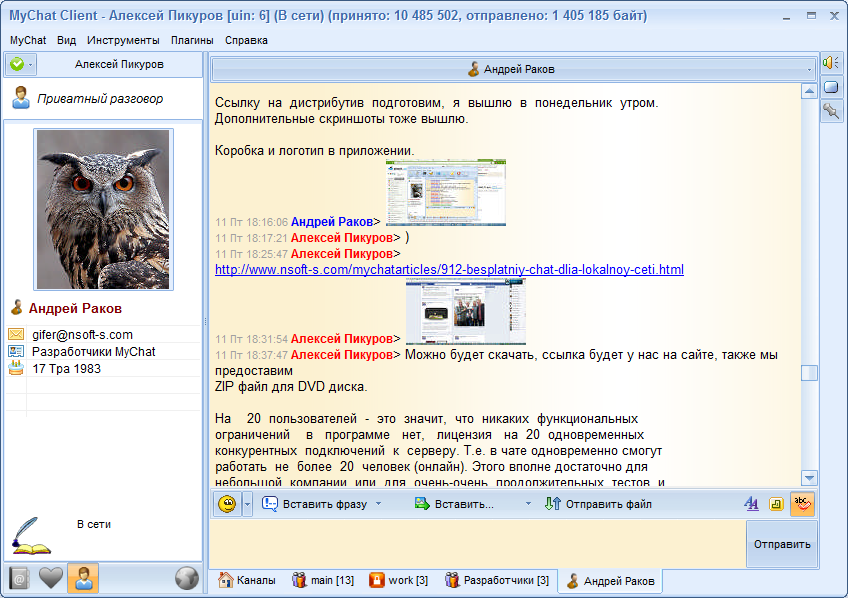
Task: Click chat scrollbar up arrow
Action: pos(809,91)
